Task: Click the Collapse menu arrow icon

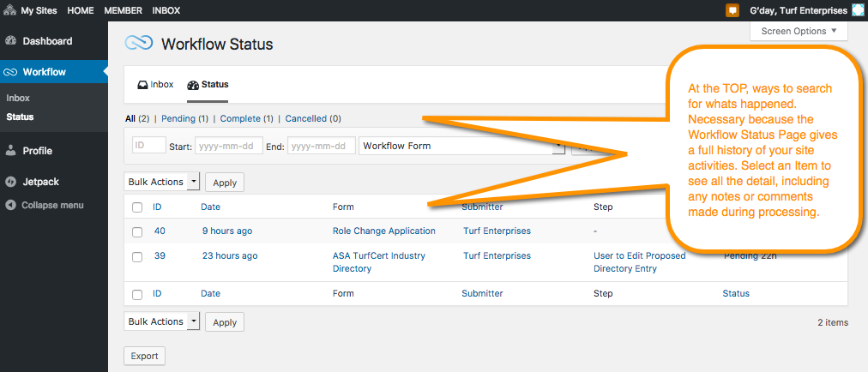Action: click(x=10, y=206)
